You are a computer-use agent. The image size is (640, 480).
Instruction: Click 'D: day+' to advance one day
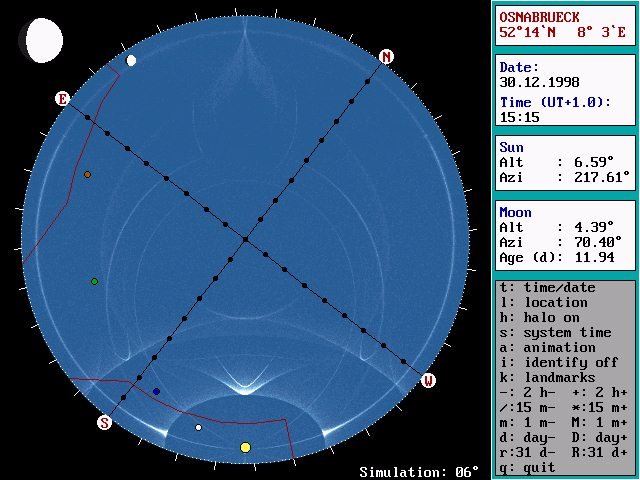599,438
